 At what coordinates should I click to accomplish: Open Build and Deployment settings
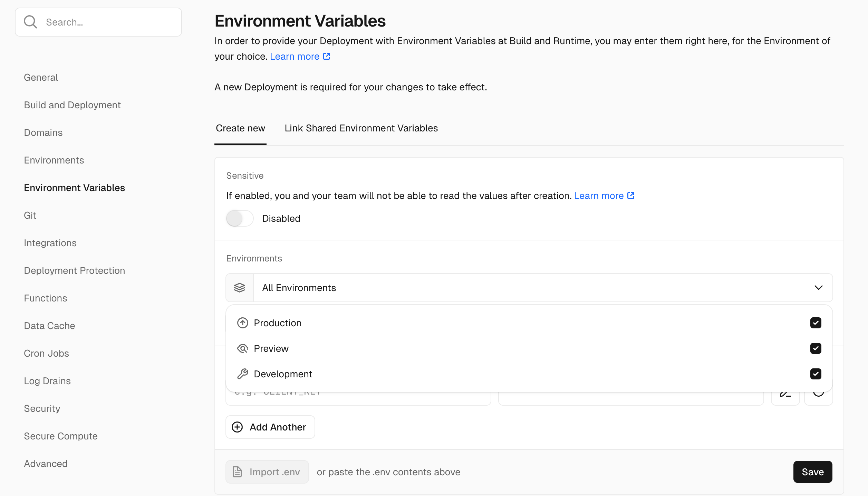[x=72, y=105]
